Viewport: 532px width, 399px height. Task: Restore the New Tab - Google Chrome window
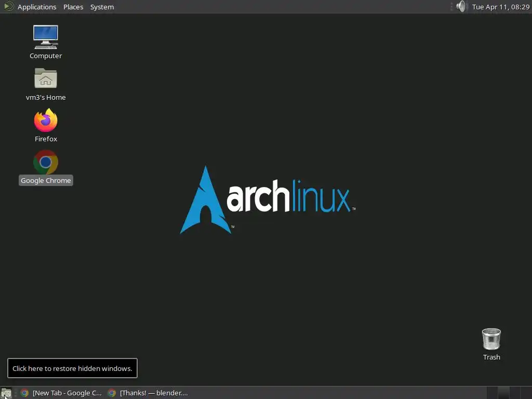pos(61,393)
